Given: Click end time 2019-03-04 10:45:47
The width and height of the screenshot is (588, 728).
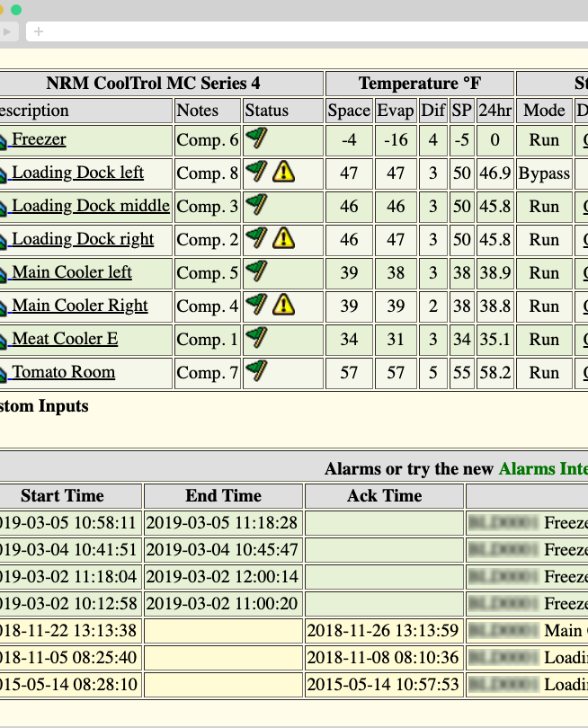Looking at the screenshot, I should [221, 550].
